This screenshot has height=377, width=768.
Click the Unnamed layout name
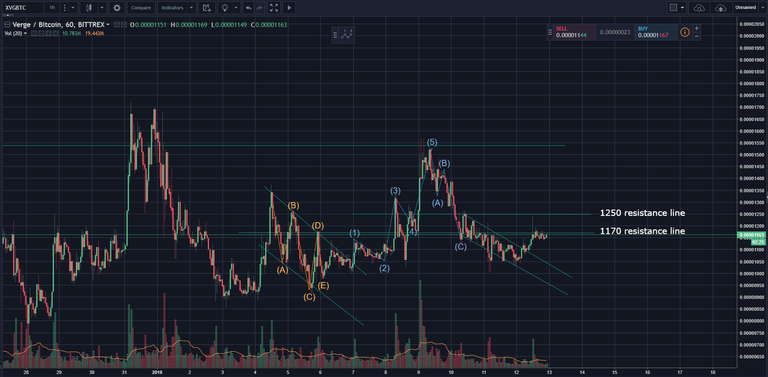(744, 8)
